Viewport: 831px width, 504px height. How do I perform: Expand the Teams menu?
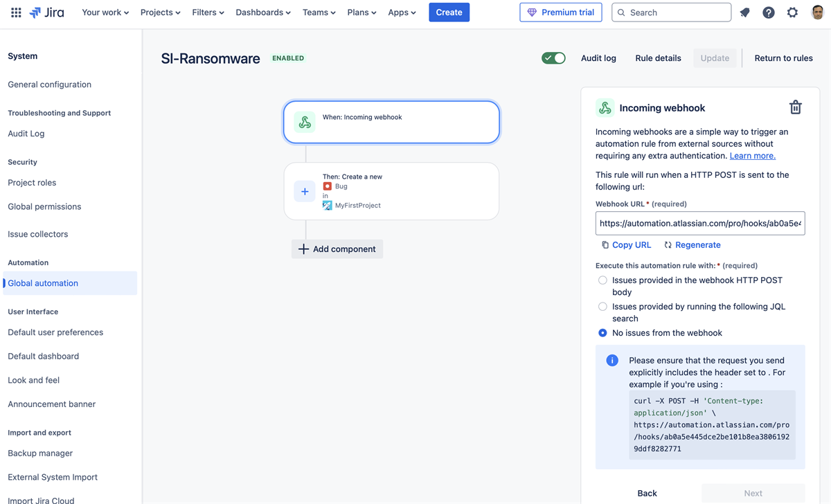coord(319,12)
